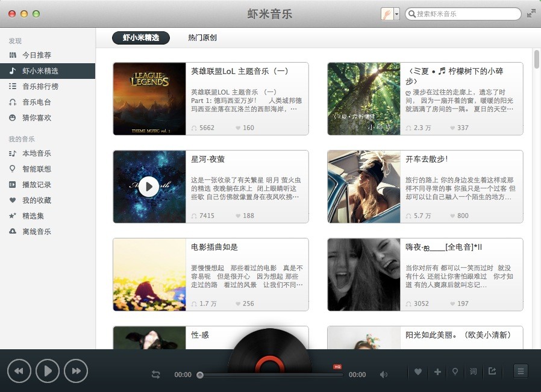Skip to the next track

(76, 371)
